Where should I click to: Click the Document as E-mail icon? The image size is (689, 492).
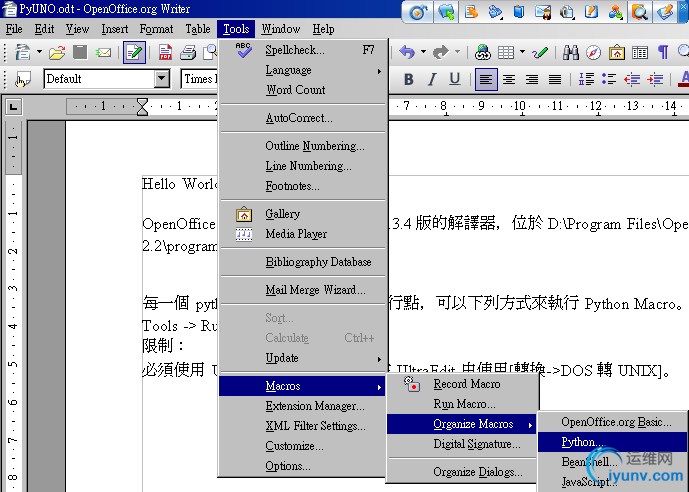click(103, 53)
